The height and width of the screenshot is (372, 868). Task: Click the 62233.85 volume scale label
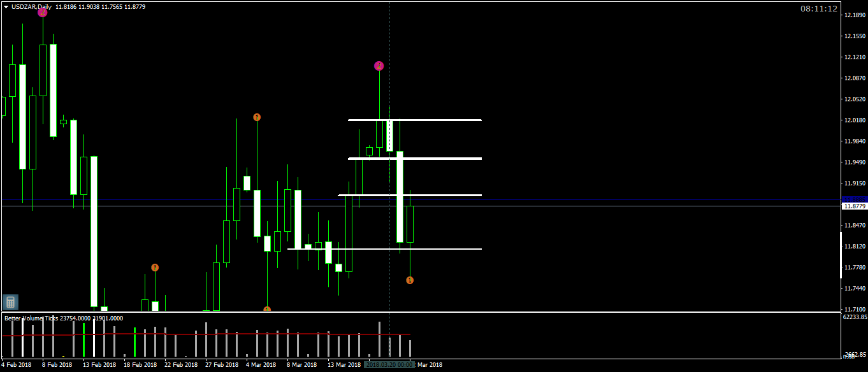click(x=855, y=317)
